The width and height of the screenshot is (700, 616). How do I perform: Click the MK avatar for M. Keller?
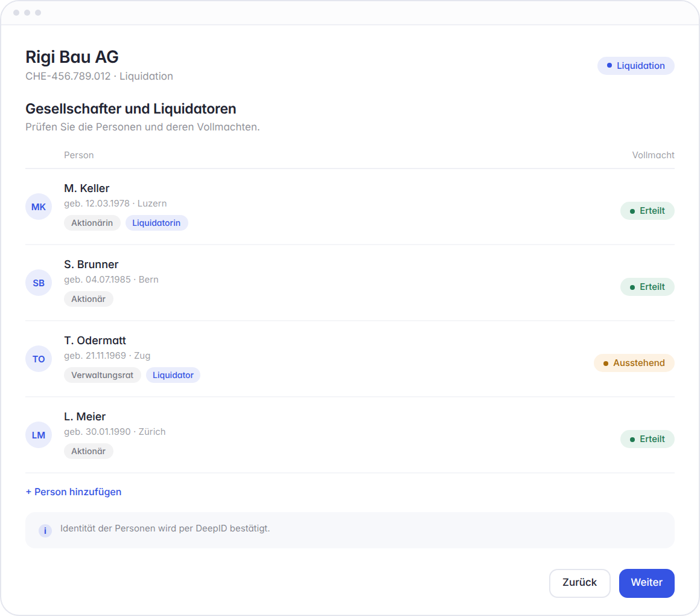39,207
